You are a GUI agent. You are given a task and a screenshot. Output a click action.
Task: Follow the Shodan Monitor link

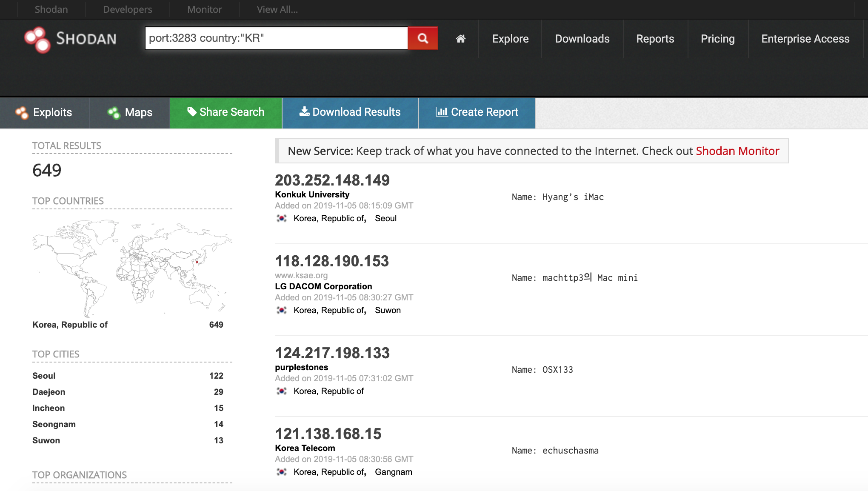pos(737,151)
